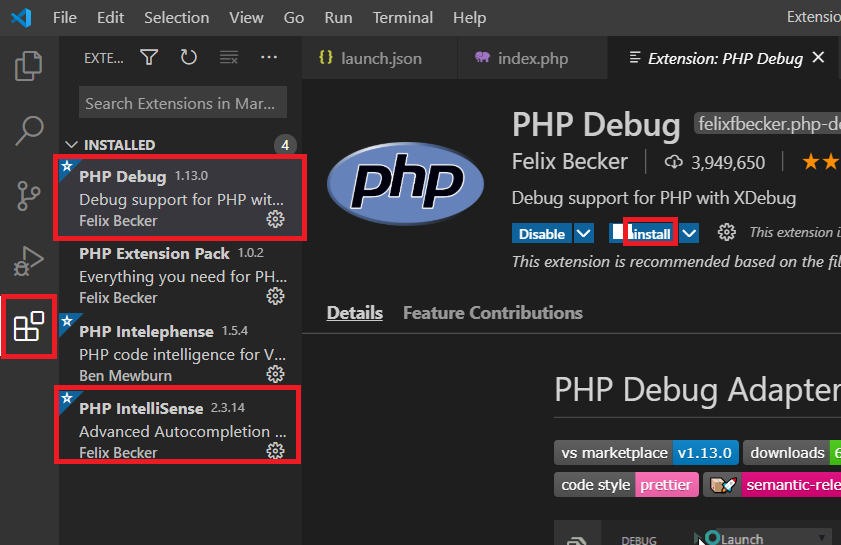Open the Help menu

pyautogui.click(x=469, y=18)
